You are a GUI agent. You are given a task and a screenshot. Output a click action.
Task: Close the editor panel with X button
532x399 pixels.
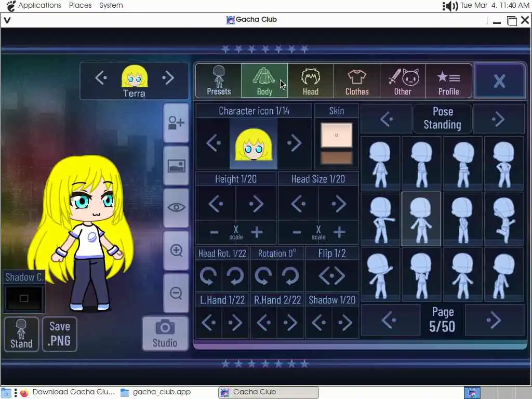[x=499, y=81]
